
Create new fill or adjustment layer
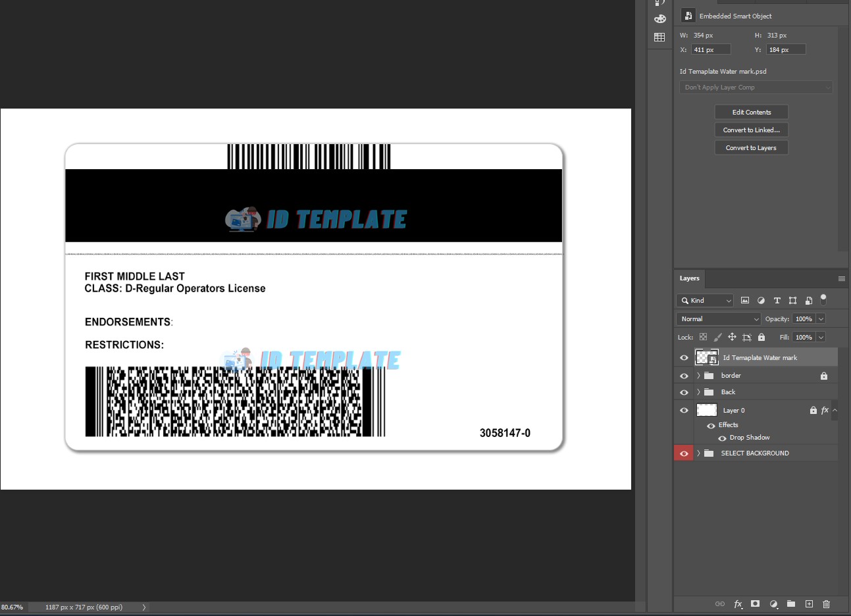(773, 604)
